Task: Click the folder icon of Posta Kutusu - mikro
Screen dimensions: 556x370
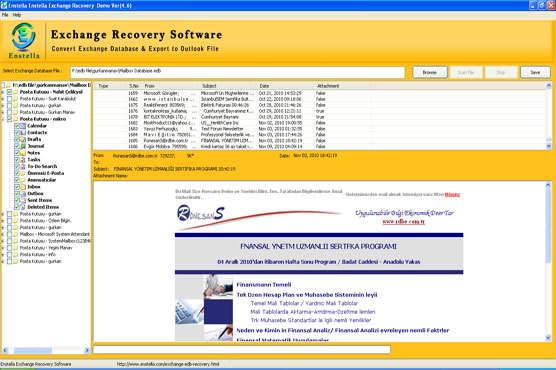Action: click(16, 119)
